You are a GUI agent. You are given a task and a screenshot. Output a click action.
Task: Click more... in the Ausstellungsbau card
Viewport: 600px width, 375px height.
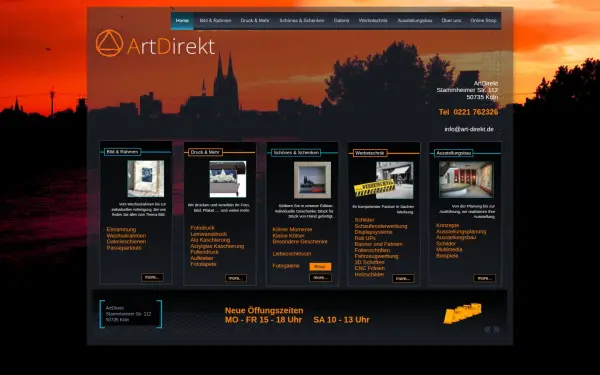pyautogui.click(x=484, y=278)
